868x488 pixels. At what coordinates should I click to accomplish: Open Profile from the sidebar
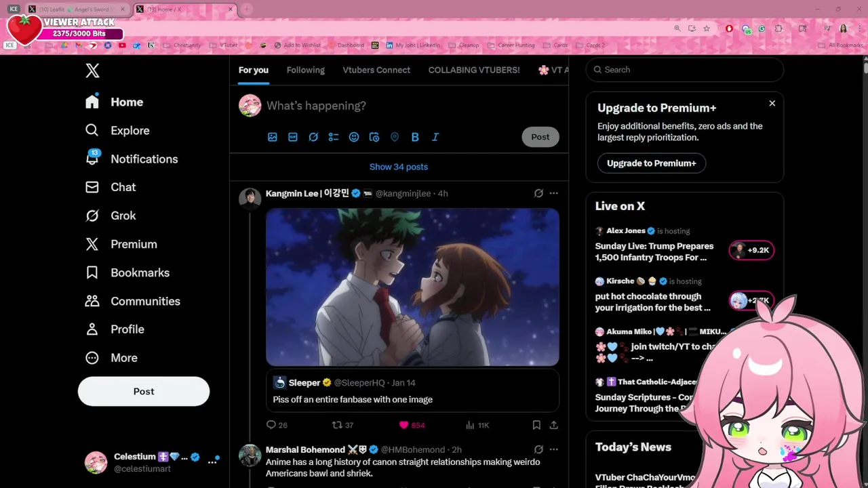click(115, 329)
